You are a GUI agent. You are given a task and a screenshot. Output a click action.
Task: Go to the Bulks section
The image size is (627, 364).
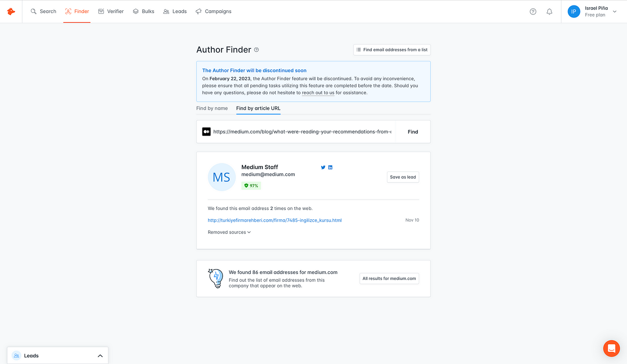click(x=143, y=11)
